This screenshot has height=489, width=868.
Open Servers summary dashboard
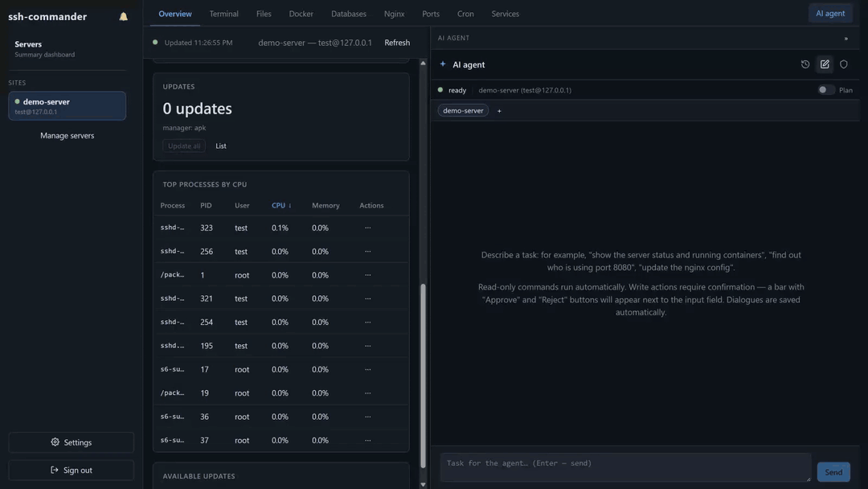click(67, 49)
